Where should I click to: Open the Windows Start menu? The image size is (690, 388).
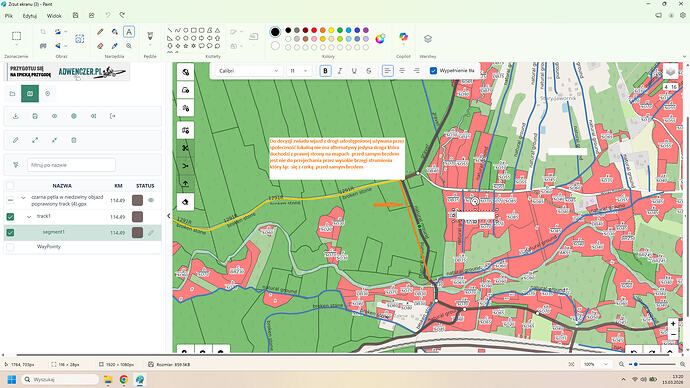(x=12, y=380)
